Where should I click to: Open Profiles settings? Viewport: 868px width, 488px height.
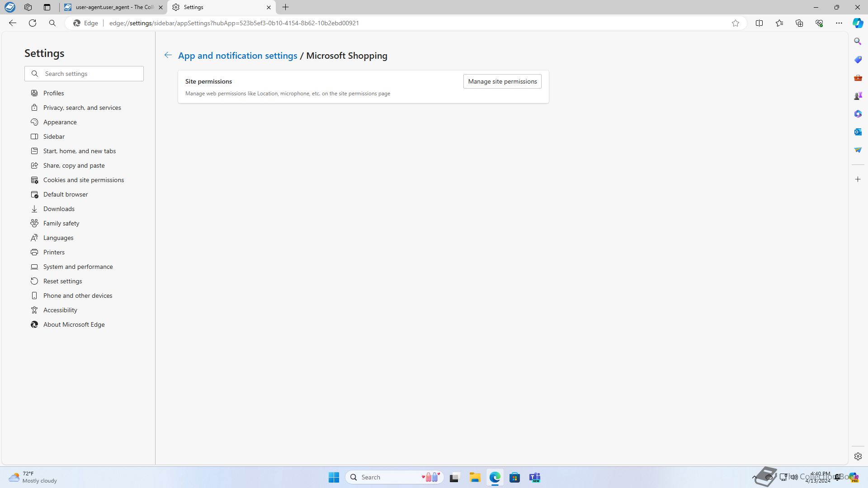pos(53,93)
